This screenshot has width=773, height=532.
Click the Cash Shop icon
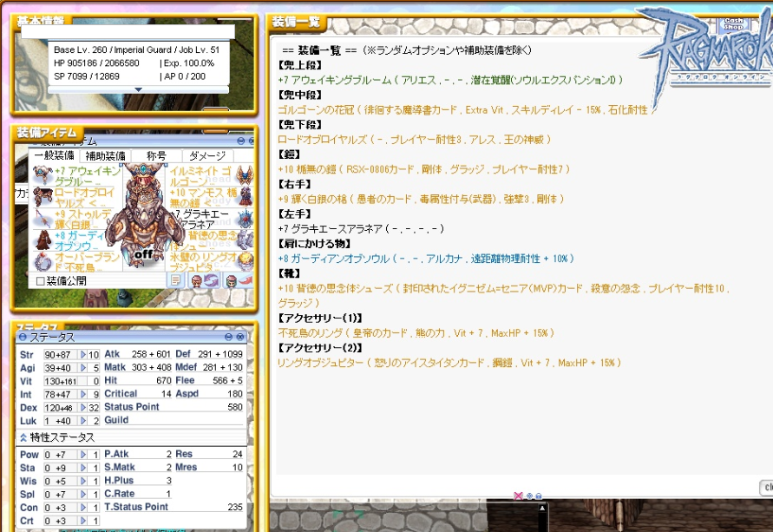coord(734,23)
